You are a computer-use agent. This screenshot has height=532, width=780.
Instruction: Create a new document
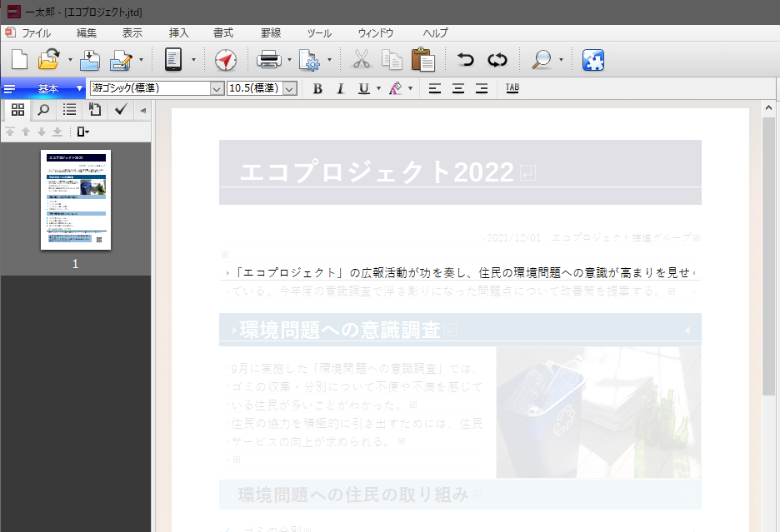coord(18,59)
